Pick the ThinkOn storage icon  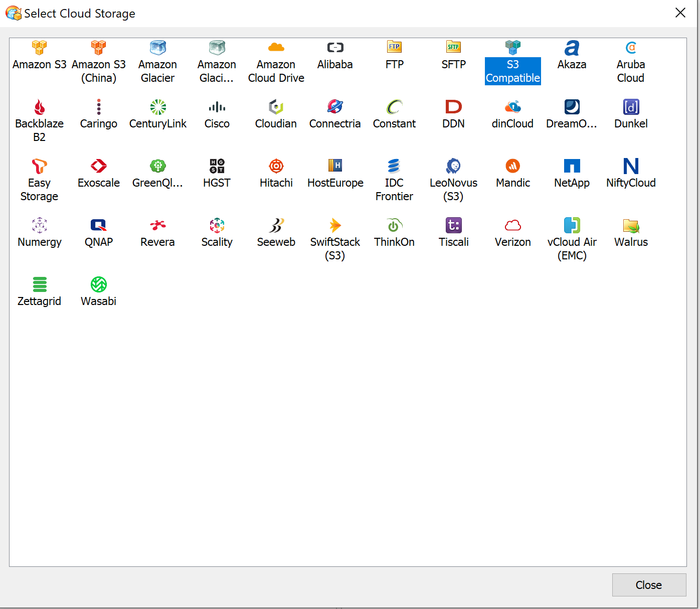[394, 225]
